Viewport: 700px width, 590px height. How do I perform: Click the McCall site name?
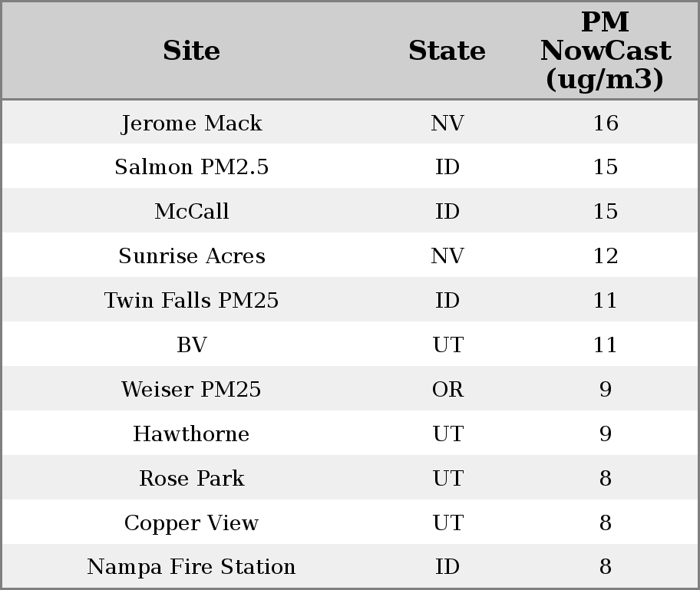[192, 212]
